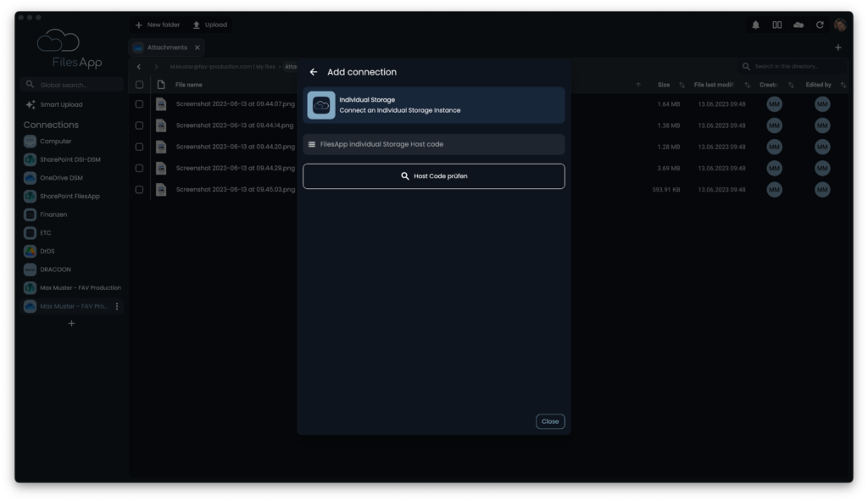
Task: Close the Attachments tab
Action: click(x=197, y=47)
